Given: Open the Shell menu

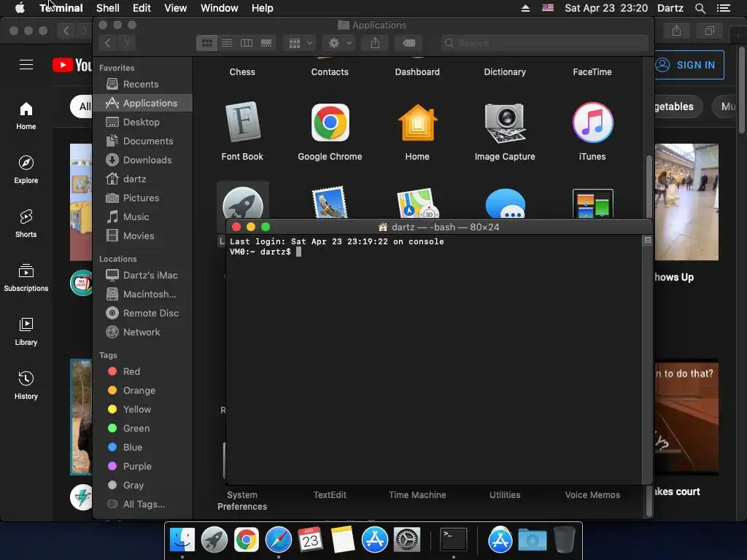Looking at the screenshot, I should point(108,8).
